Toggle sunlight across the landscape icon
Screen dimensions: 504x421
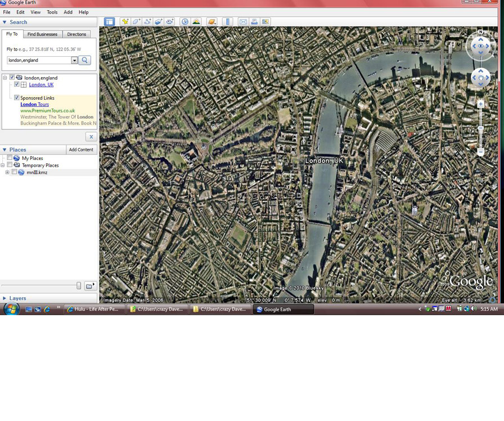[196, 21]
